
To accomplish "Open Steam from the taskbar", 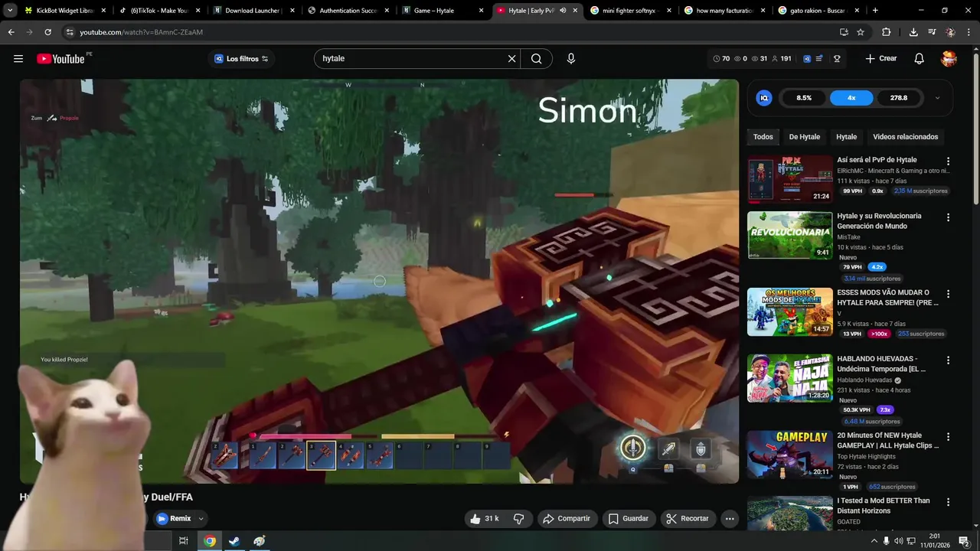I will click(234, 541).
